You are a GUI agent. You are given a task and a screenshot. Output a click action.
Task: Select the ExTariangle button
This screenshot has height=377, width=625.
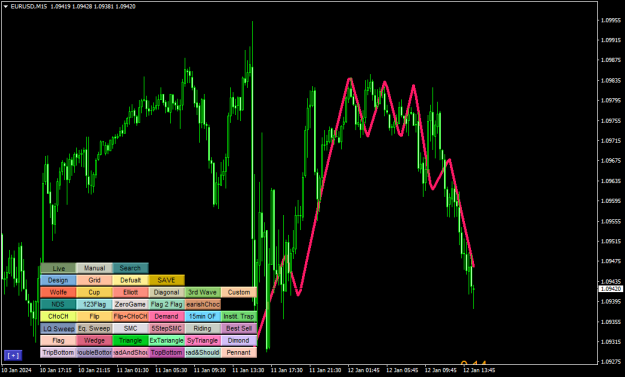click(x=167, y=340)
